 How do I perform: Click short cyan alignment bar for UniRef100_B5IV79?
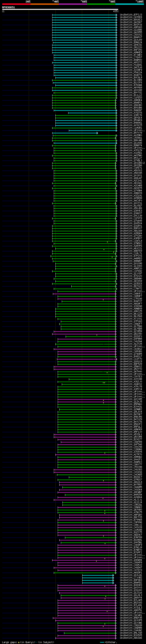[x=75, y=133]
